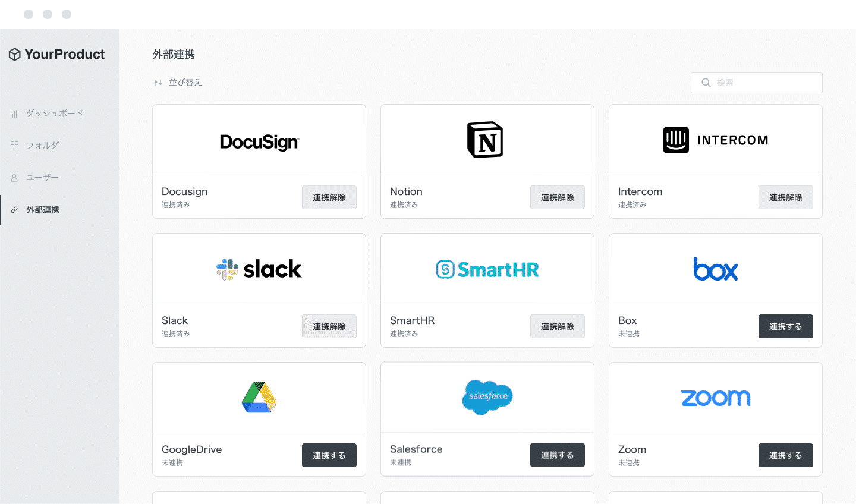Click the SmartHR card title
The height and width of the screenshot is (504, 856).
click(x=413, y=320)
